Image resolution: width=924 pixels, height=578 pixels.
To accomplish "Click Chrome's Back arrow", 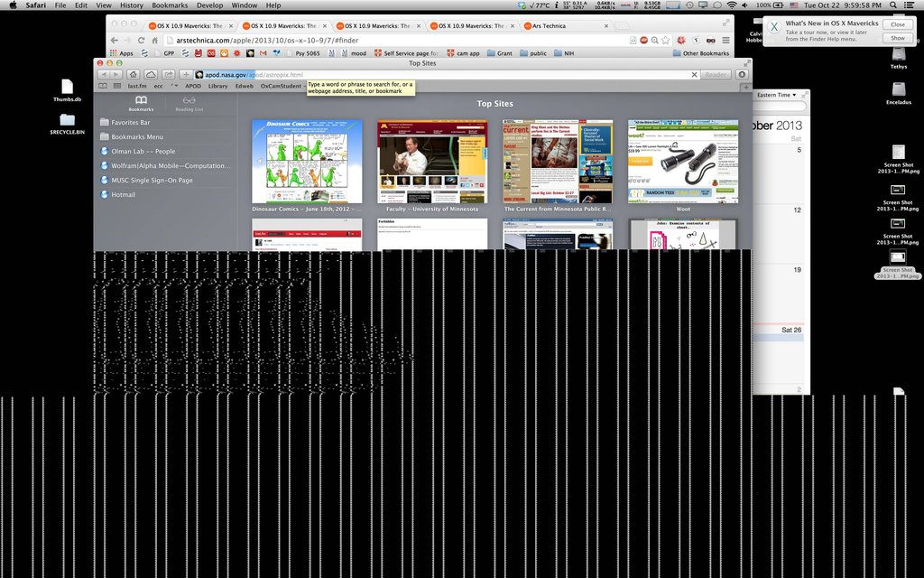I will pyautogui.click(x=115, y=41).
